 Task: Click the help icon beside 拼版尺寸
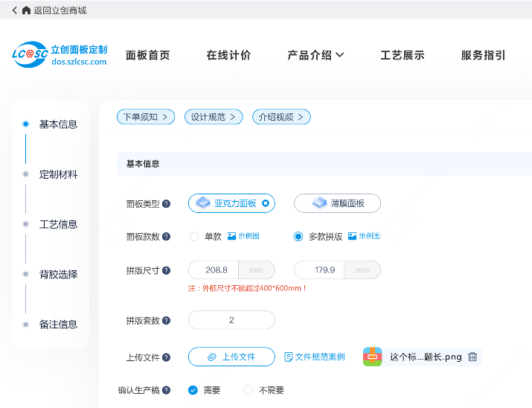166,270
